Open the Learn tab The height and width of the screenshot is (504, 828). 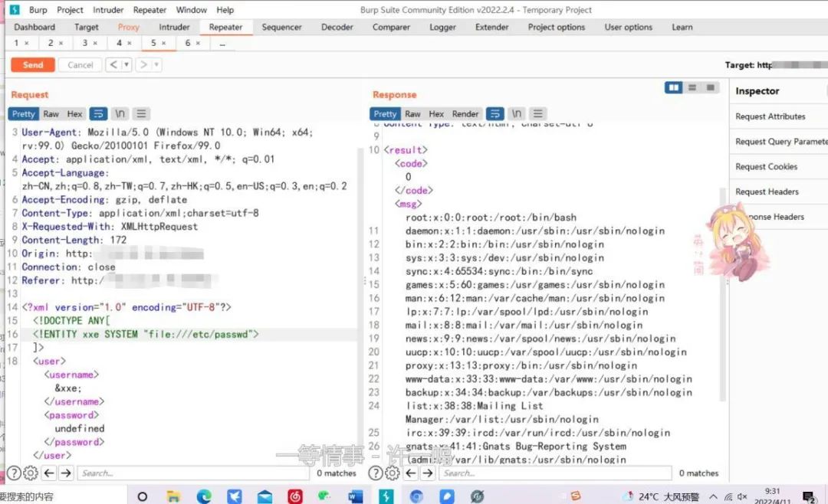click(x=682, y=27)
